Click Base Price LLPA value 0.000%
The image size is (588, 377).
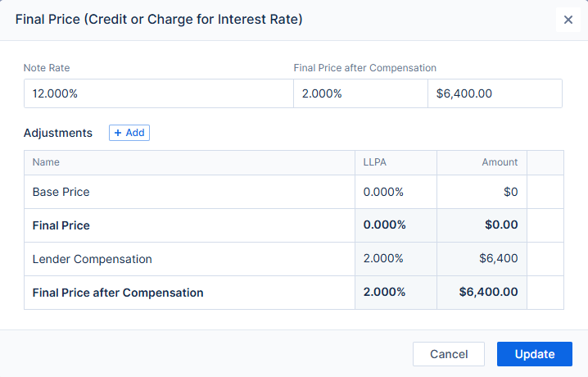click(383, 192)
